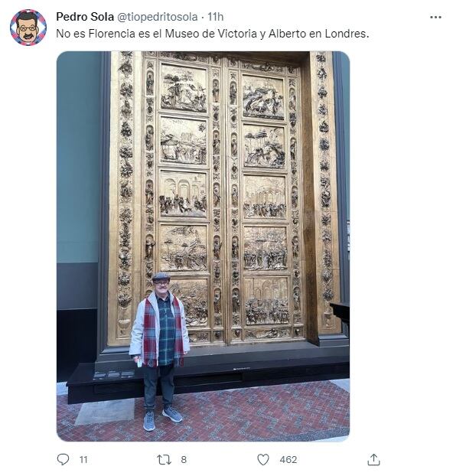Open the three-dot more options menu
Image resolution: width=453 pixels, height=476 pixels.
click(435, 18)
